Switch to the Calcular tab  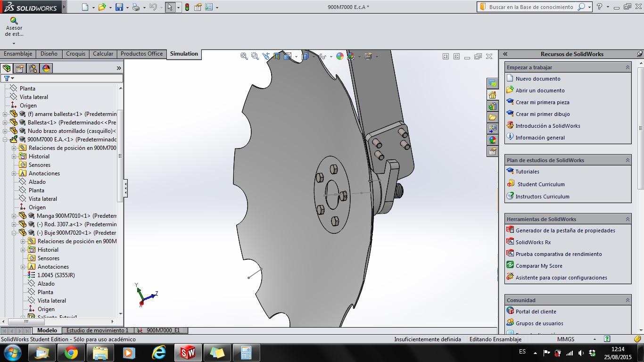tap(103, 54)
